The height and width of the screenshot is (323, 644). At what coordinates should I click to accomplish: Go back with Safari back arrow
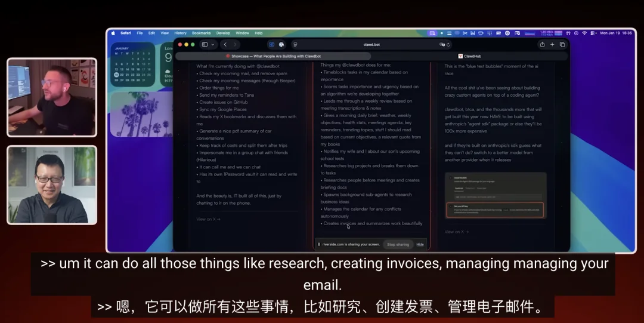pos(225,44)
